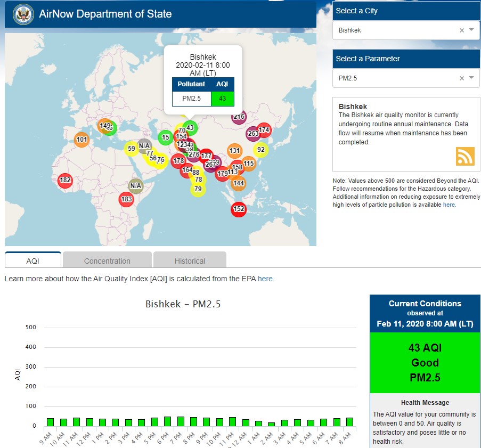
Task: Expand the Select a Parameter dropdown arrow
Action: pyautogui.click(x=471, y=78)
